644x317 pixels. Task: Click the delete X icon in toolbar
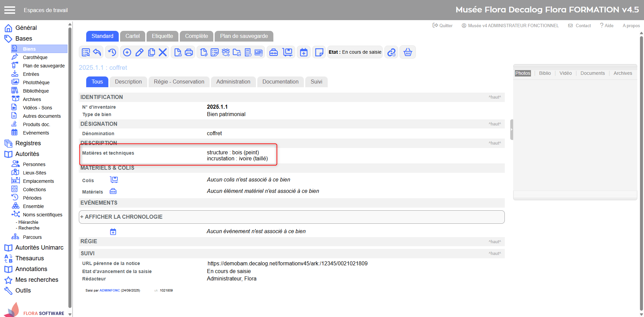pyautogui.click(x=163, y=52)
